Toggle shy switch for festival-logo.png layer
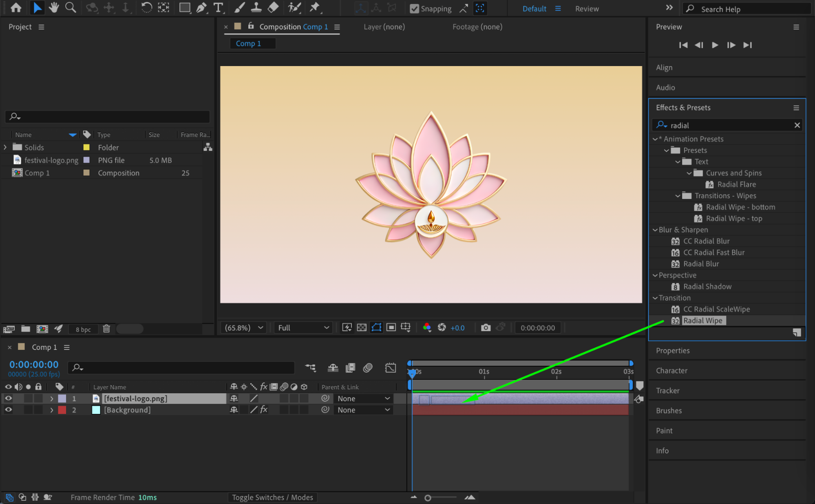Screen dimensions: 815x504 pyautogui.click(x=234, y=398)
